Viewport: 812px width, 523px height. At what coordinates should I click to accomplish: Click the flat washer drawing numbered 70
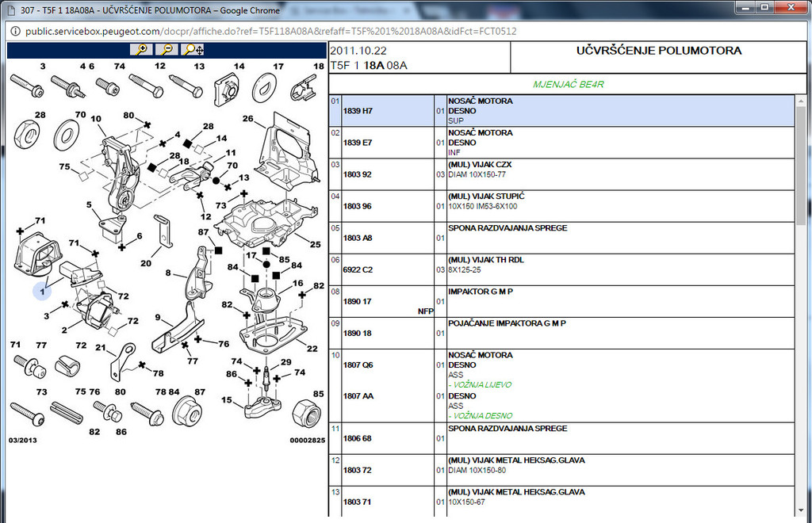pos(67,136)
